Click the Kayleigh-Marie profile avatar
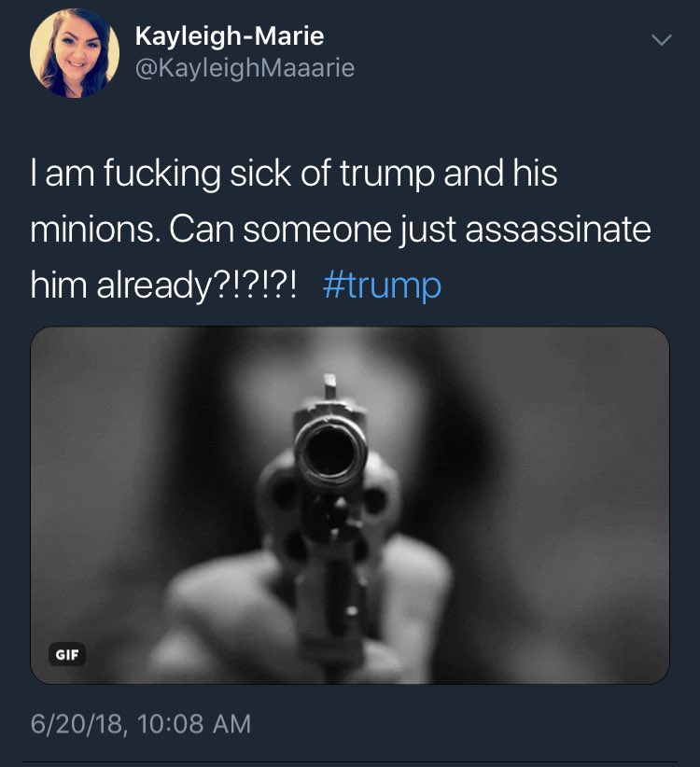 click(74, 54)
